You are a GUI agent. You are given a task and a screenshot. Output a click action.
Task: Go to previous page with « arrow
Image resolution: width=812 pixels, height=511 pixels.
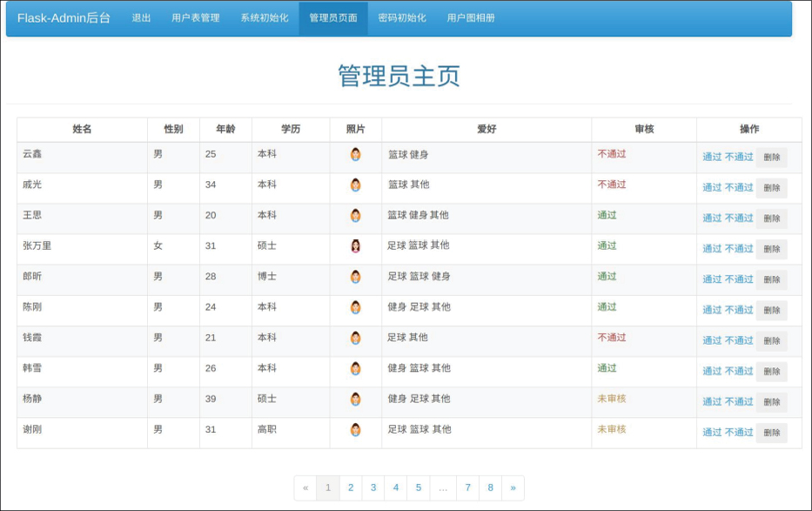click(x=305, y=487)
